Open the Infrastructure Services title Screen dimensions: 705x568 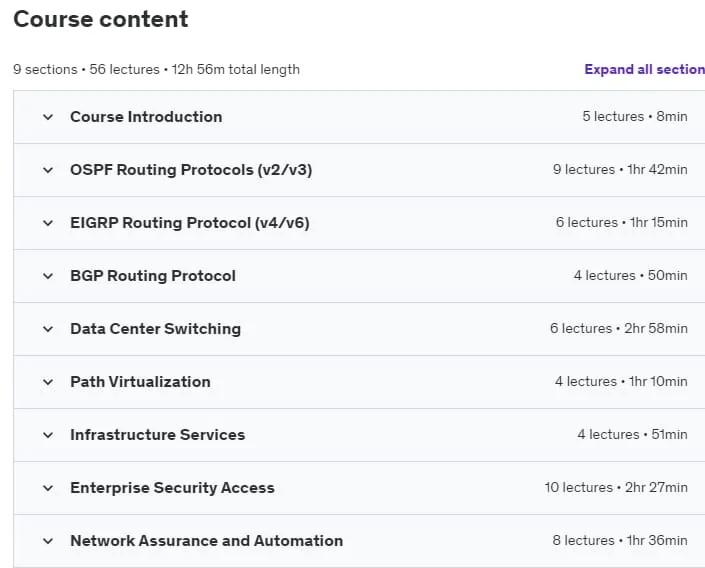click(158, 435)
